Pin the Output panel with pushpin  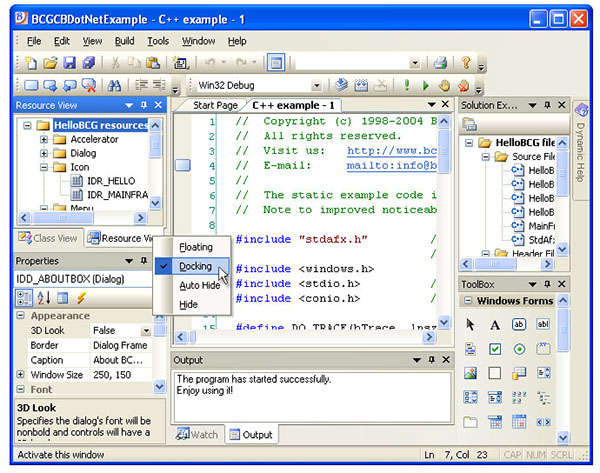[x=431, y=360]
